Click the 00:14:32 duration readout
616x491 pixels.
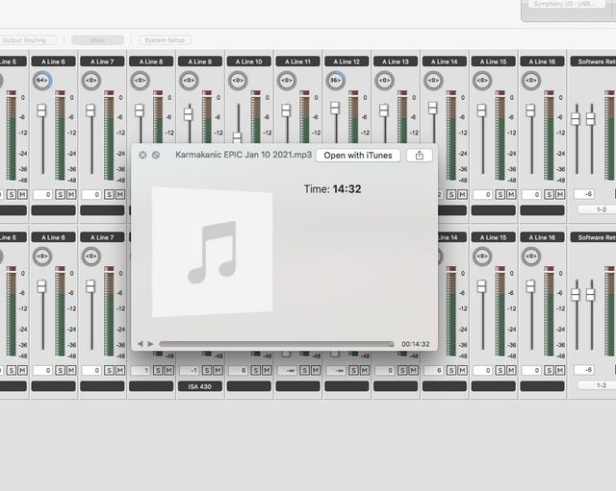(415, 344)
